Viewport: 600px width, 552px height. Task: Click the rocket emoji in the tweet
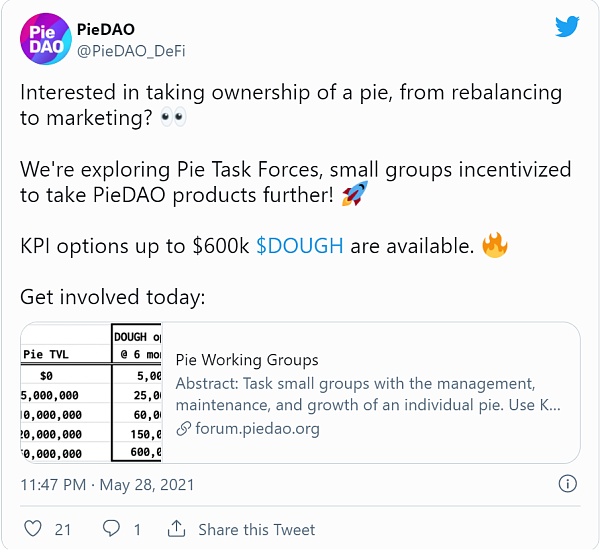(355, 194)
